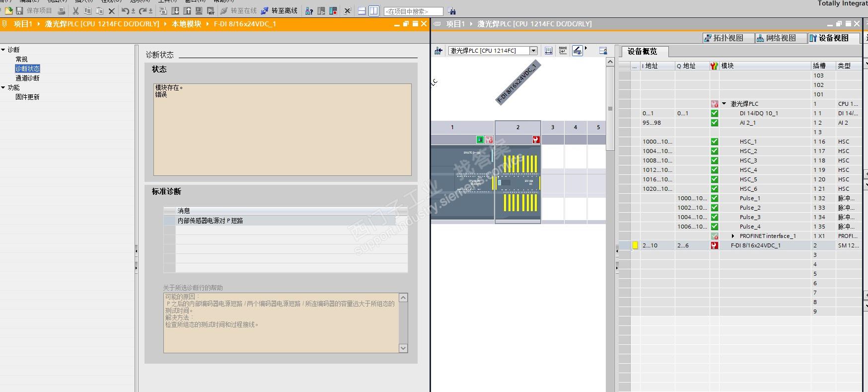This screenshot has height=392, width=868.
Task: Click the zoom overview eye icon
Action: click(577, 51)
